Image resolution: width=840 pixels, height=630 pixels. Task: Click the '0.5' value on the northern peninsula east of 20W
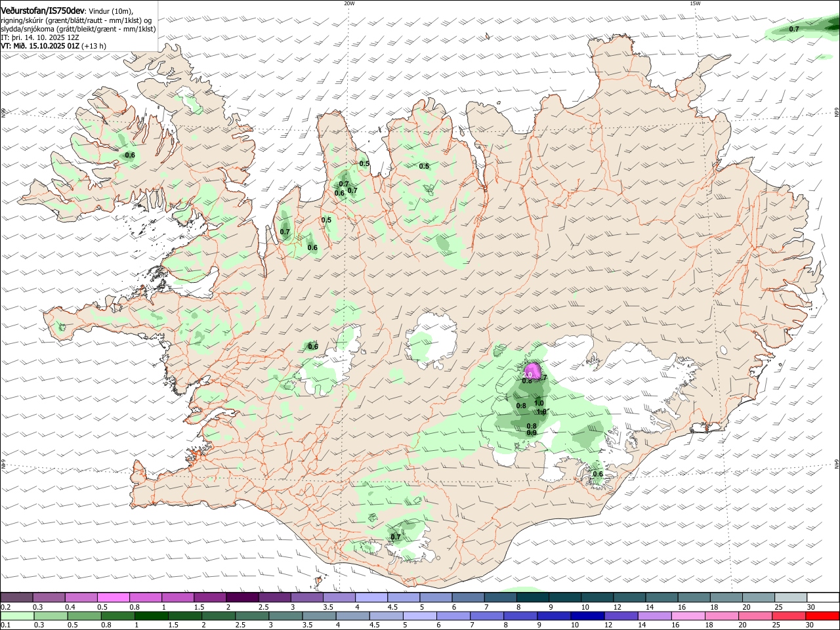click(x=424, y=166)
